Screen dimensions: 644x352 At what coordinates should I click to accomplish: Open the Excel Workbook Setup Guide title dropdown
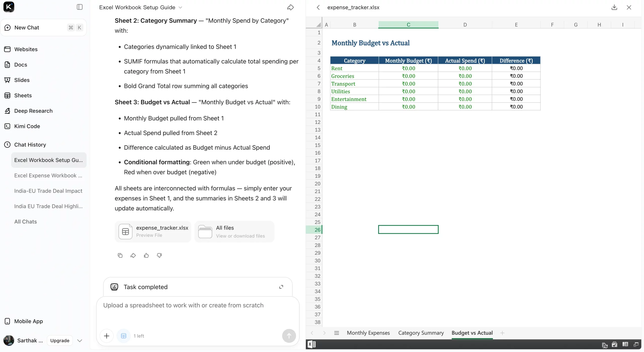(181, 7)
